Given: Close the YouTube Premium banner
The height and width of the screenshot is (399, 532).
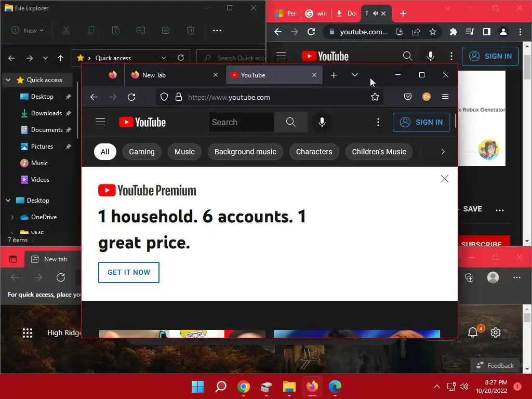Looking at the screenshot, I should click(x=445, y=179).
